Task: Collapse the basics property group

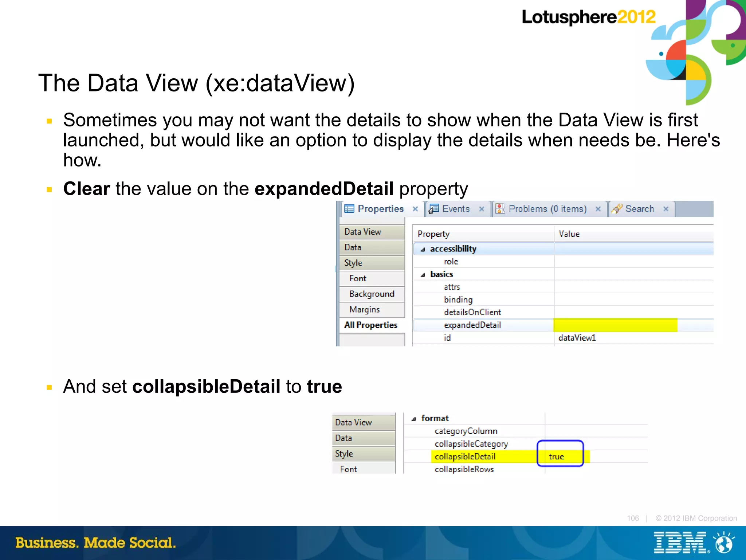Action: tap(423, 275)
